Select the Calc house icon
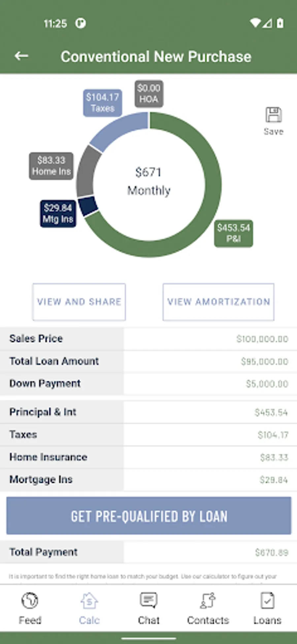Screen dimensions: 297x644 tap(89, 600)
